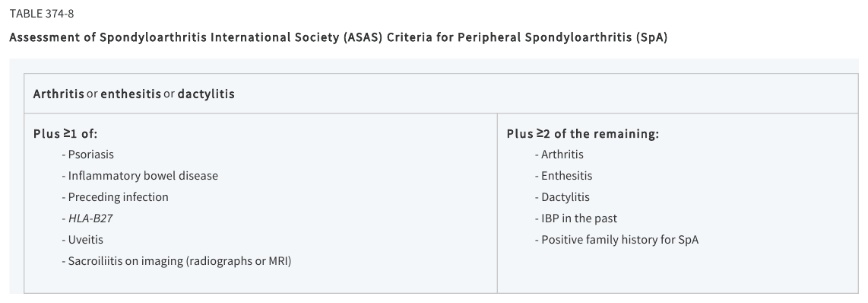
Task: Click the 'Plus ≥1 of:' heading
Action: (65, 134)
